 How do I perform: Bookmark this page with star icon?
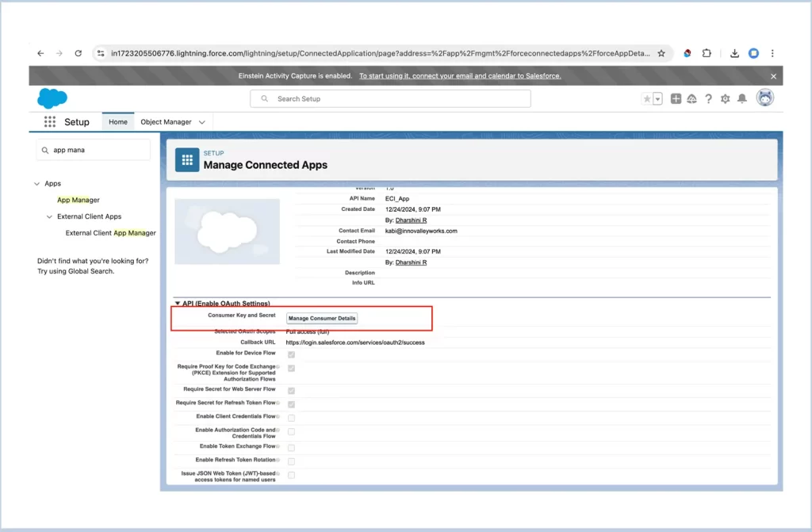tap(661, 53)
